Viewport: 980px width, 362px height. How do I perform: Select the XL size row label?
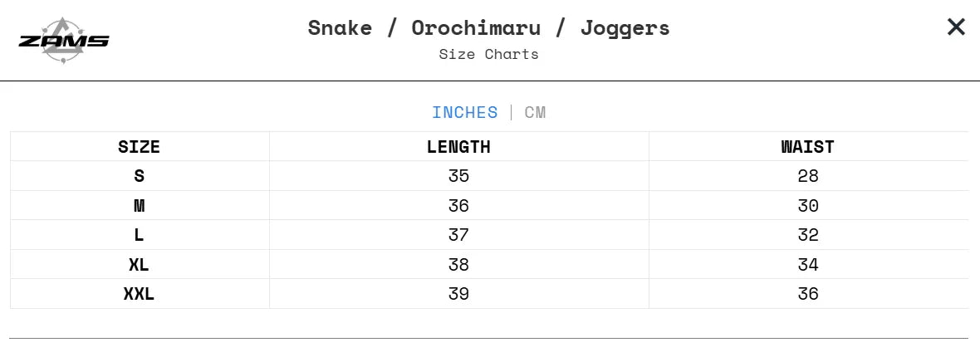(139, 265)
